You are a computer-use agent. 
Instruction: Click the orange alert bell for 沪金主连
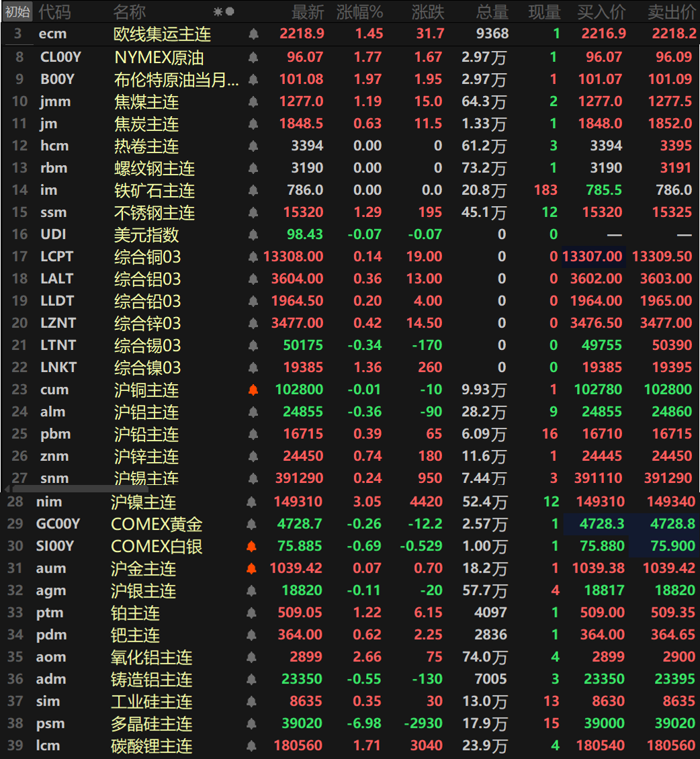251,568
